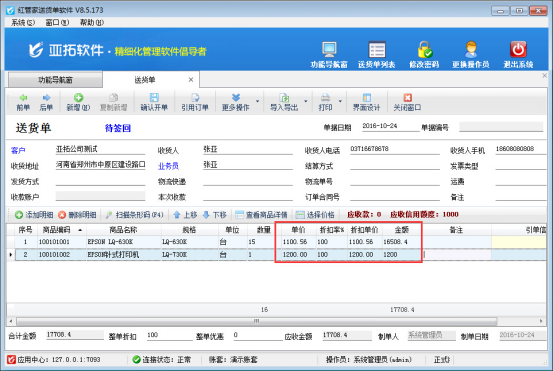
Task: Click the red 退出系统 power icon
Action: click(518, 50)
